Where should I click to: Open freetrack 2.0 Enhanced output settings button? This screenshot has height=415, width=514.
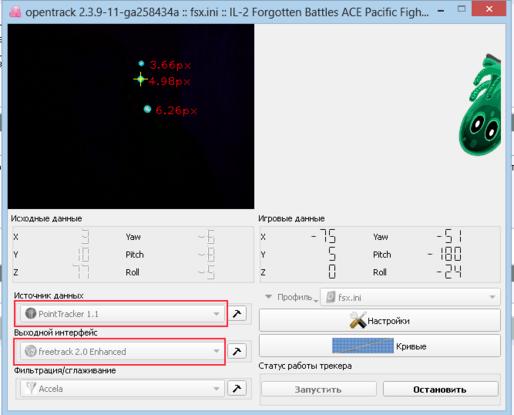[x=237, y=351]
